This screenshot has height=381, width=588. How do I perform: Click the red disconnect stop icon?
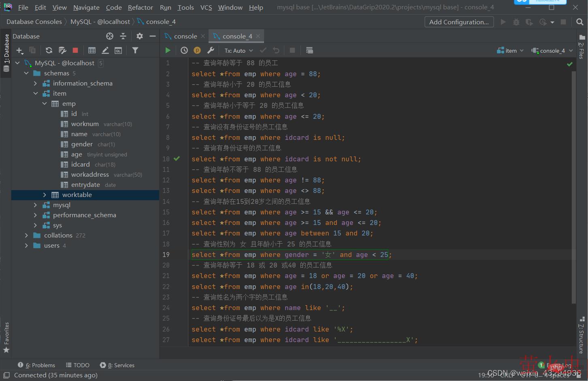[75, 50]
